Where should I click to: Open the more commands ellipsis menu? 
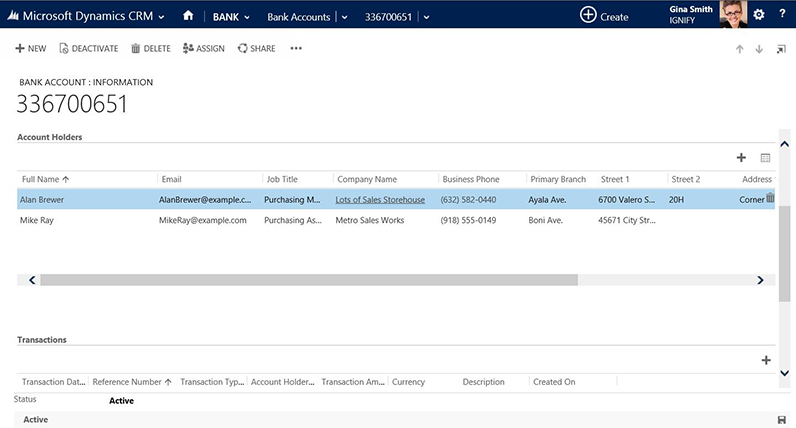point(296,48)
